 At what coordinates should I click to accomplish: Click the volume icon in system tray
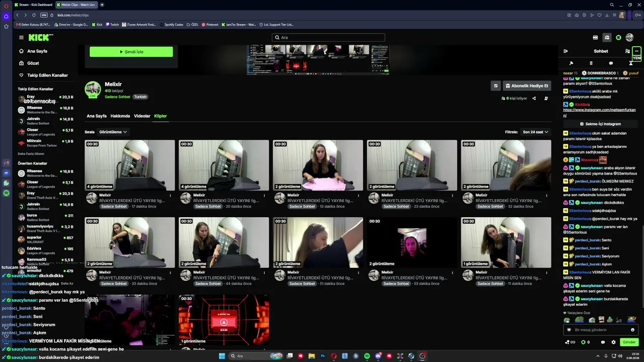(620, 356)
